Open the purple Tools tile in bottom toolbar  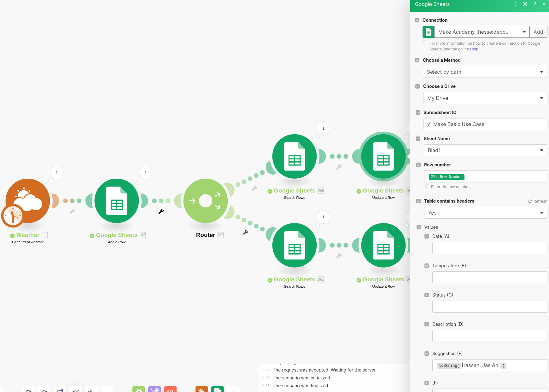[155, 389]
